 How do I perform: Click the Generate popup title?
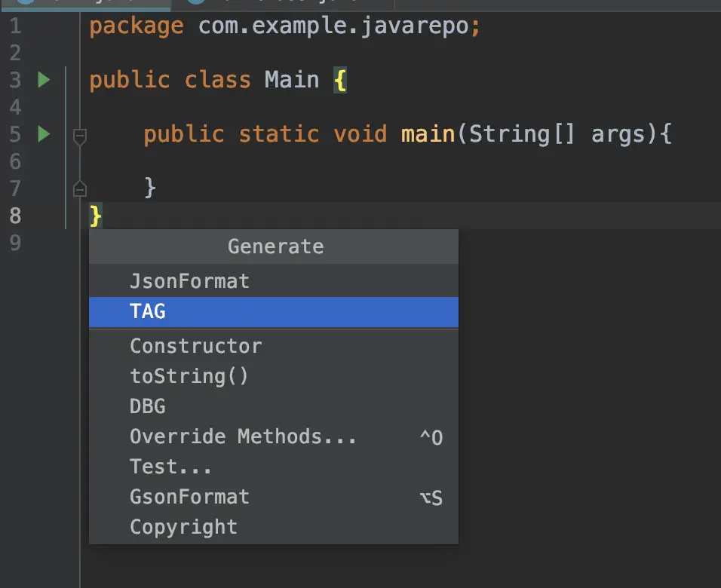point(275,247)
